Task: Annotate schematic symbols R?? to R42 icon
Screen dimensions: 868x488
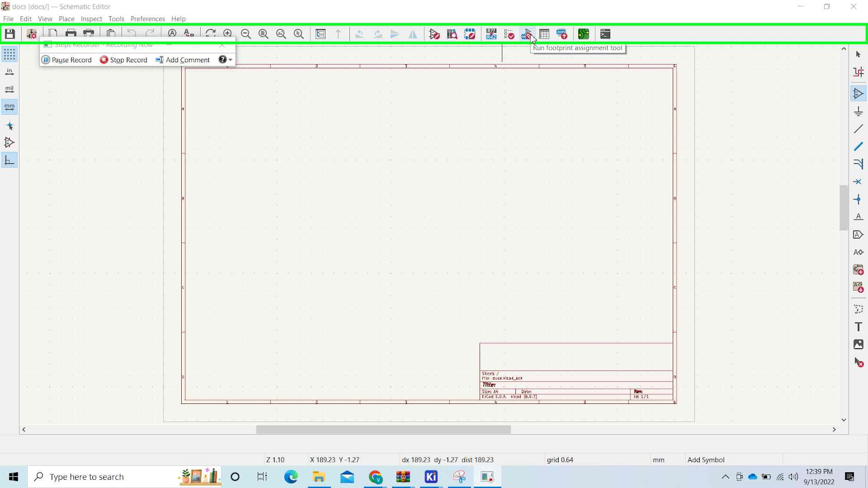Action: pos(492,34)
